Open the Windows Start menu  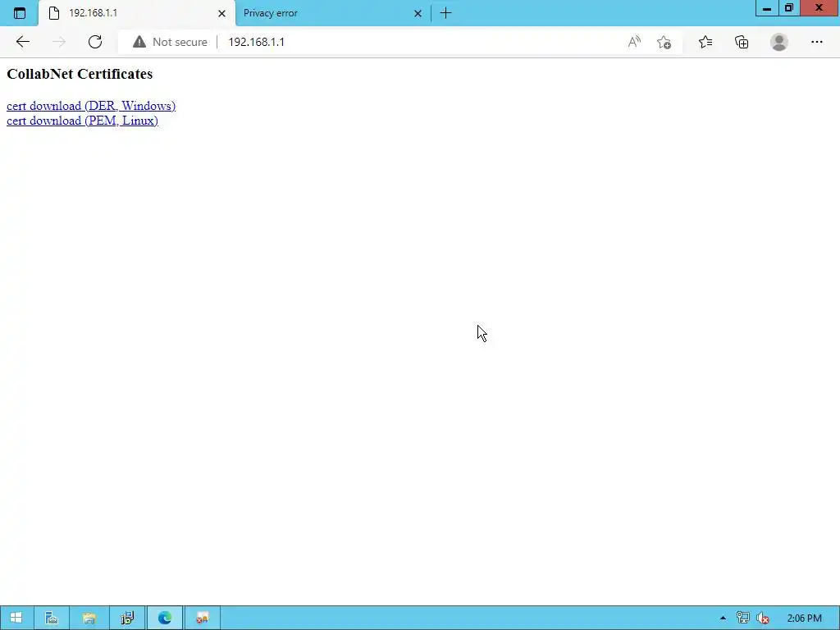click(x=16, y=618)
